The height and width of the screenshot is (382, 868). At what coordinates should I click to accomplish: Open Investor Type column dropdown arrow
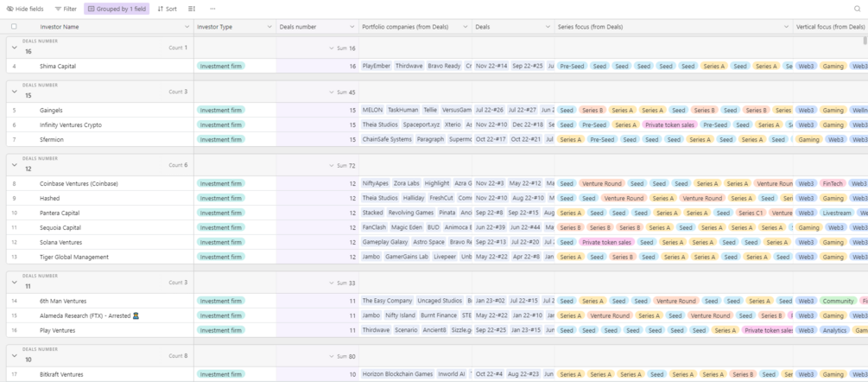tap(269, 27)
